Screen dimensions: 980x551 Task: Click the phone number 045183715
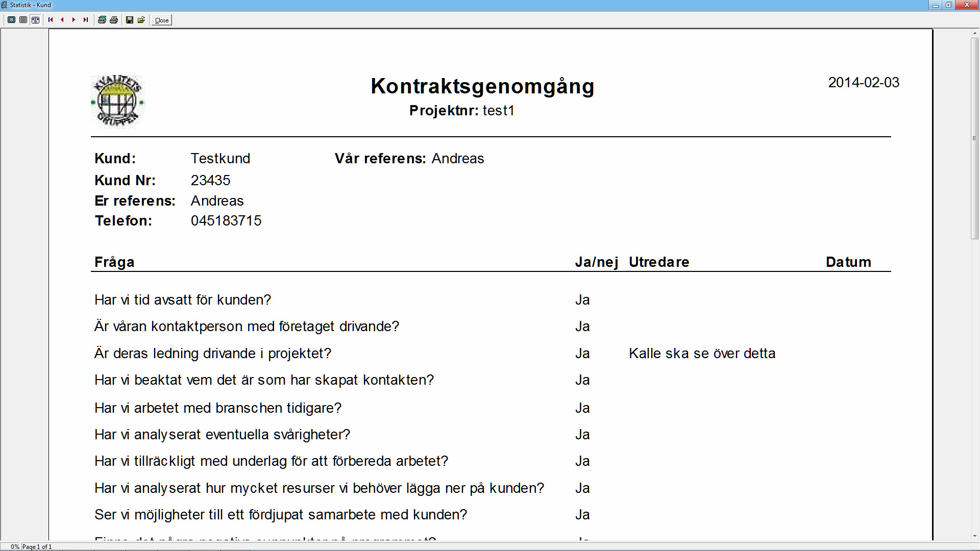click(226, 220)
